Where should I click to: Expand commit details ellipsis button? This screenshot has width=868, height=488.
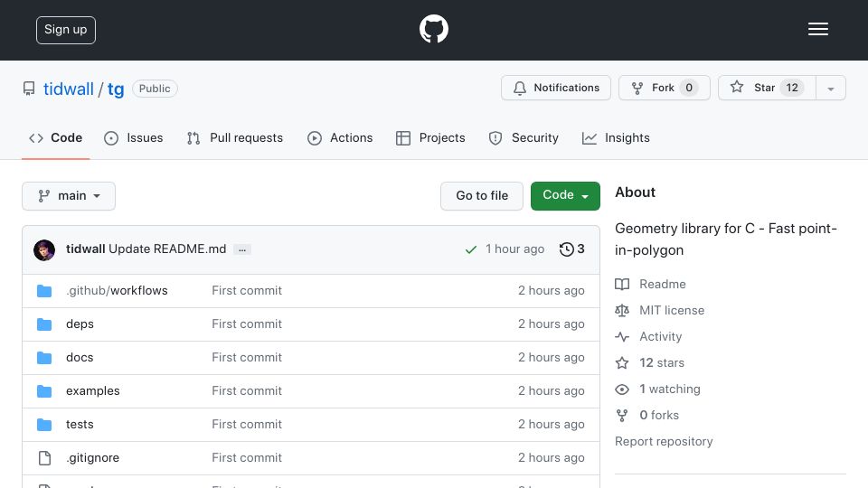pyautogui.click(x=242, y=249)
